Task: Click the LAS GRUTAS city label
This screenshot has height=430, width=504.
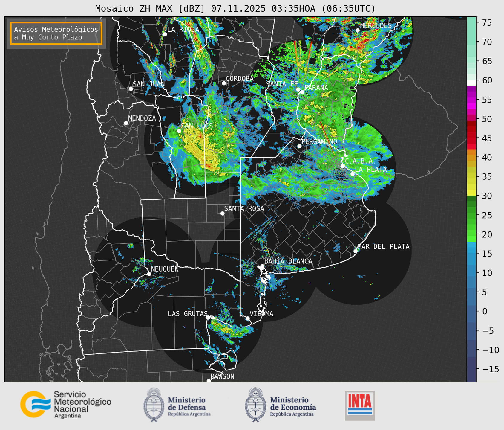Action: point(188,314)
